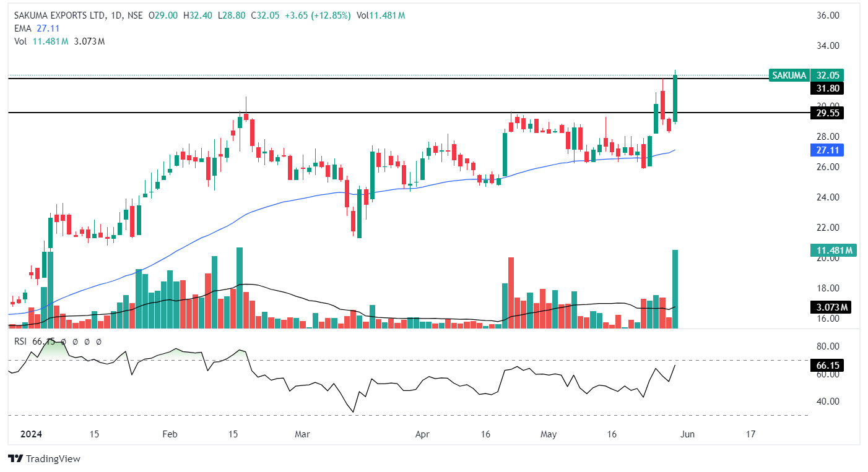Viewport: 868px width, 472px height.
Task: Open the SAKUMA EXPORTS LTD symbol title
Action: point(58,15)
